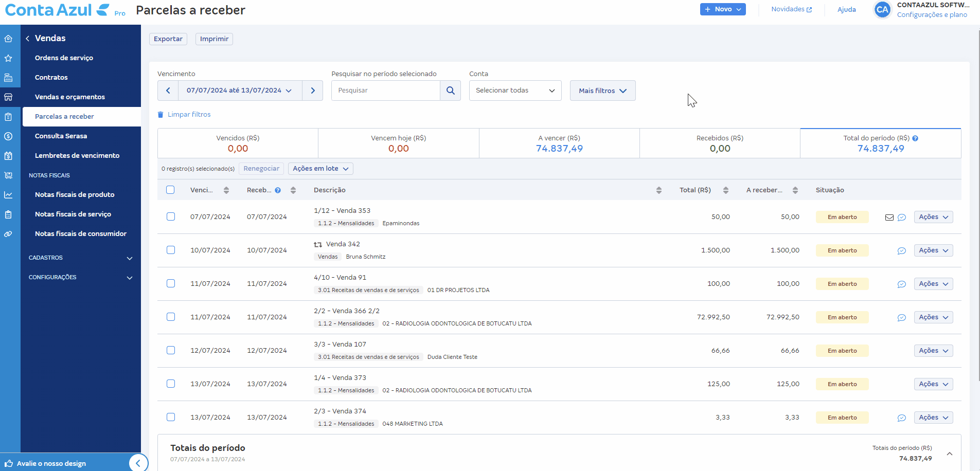Collapse sidebar with round arrow button

[138, 463]
